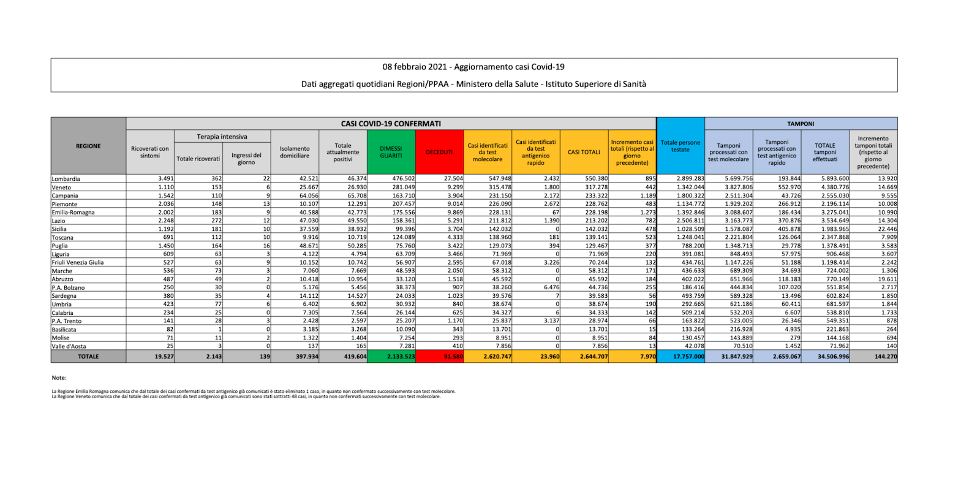Click the CASI COVID-19 CONFERMATI section header
980x481 pixels.
391,124
